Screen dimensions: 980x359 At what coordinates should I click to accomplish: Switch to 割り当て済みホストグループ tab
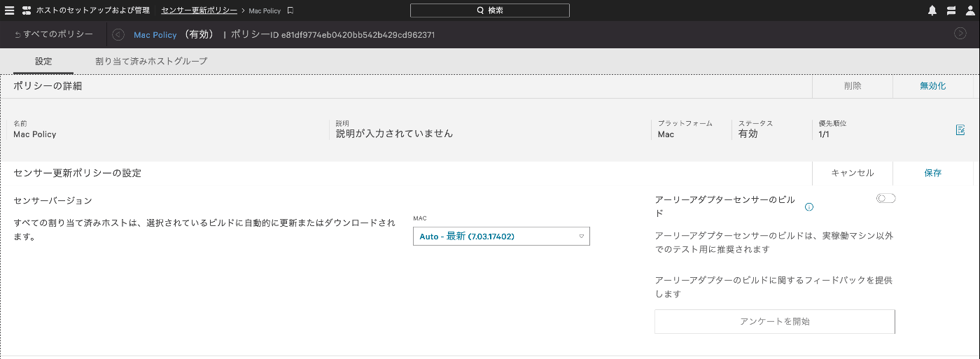(x=151, y=62)
